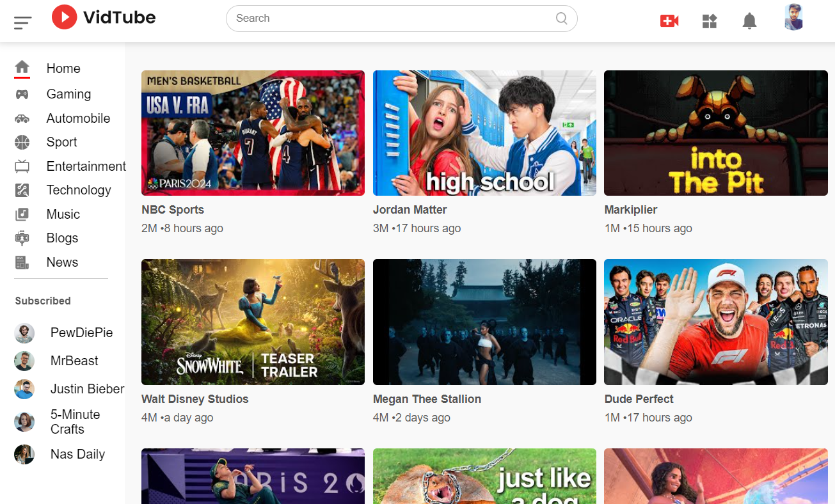Click PewDiePie's channel avatar
Screen dimensions: 835x504
(24, 333)
